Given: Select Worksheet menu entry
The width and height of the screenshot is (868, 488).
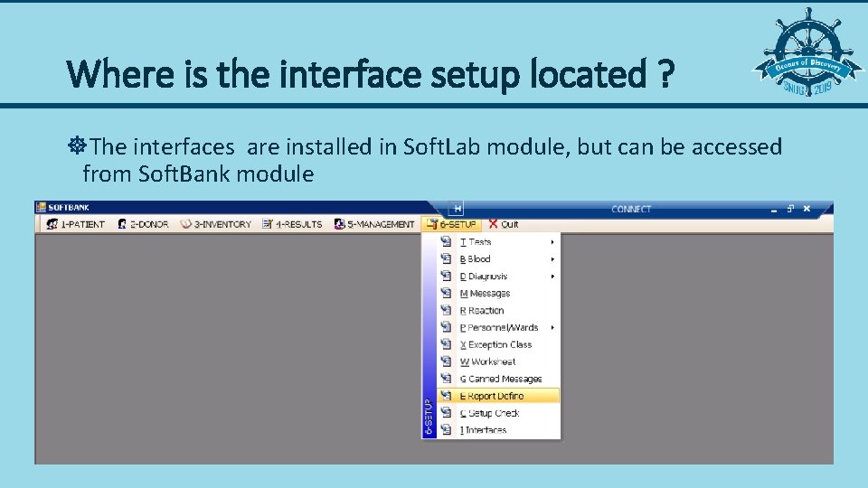Looking at the screenshot, I should click(499, 361).
